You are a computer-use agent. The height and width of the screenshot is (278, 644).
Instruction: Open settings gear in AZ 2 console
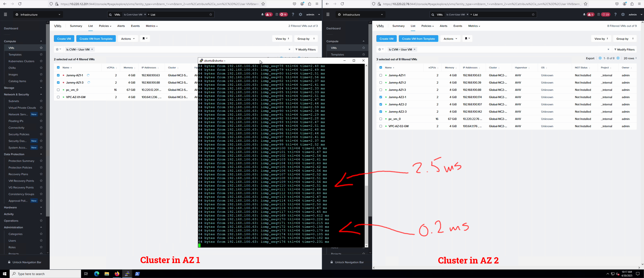pyautogui.click(x=623, y=15)
